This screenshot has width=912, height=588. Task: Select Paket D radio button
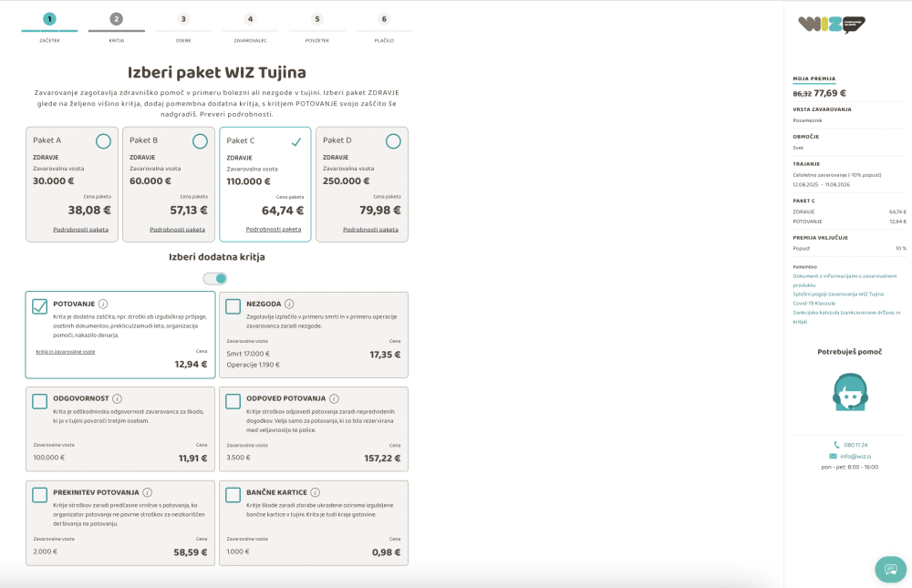tap(393, 141)
